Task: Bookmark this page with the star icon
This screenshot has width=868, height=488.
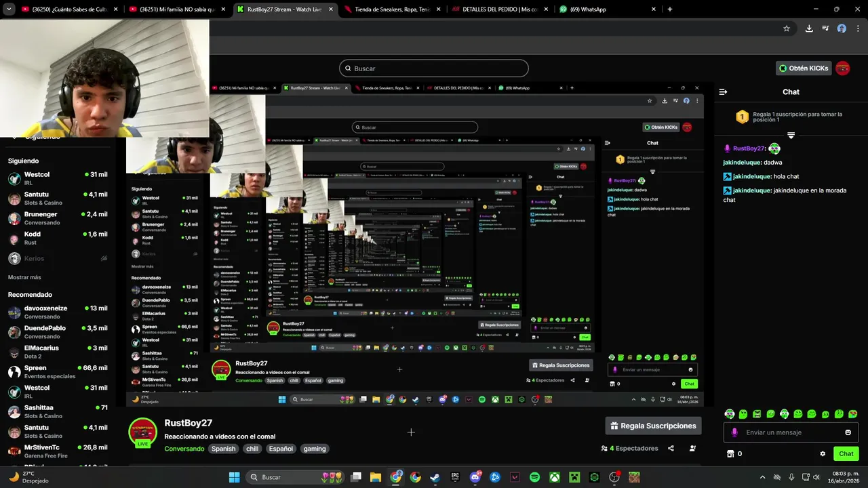Action: [787, 28]
